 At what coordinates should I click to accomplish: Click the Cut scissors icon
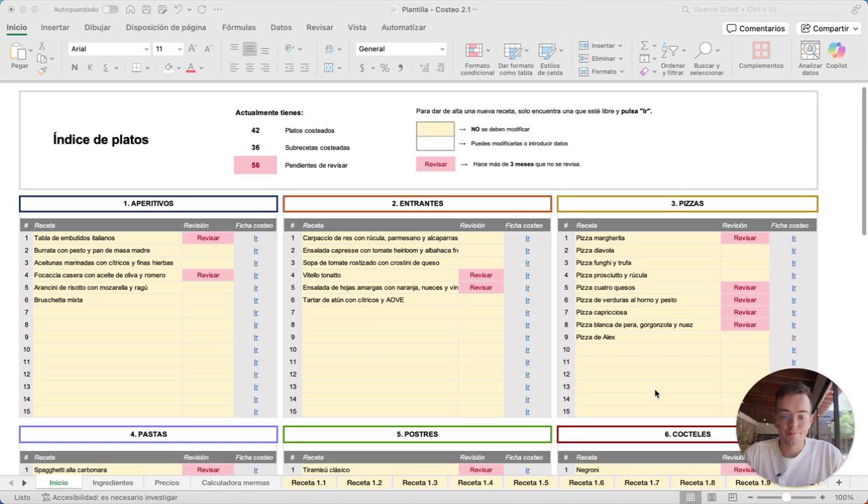(x=42, y=47)
